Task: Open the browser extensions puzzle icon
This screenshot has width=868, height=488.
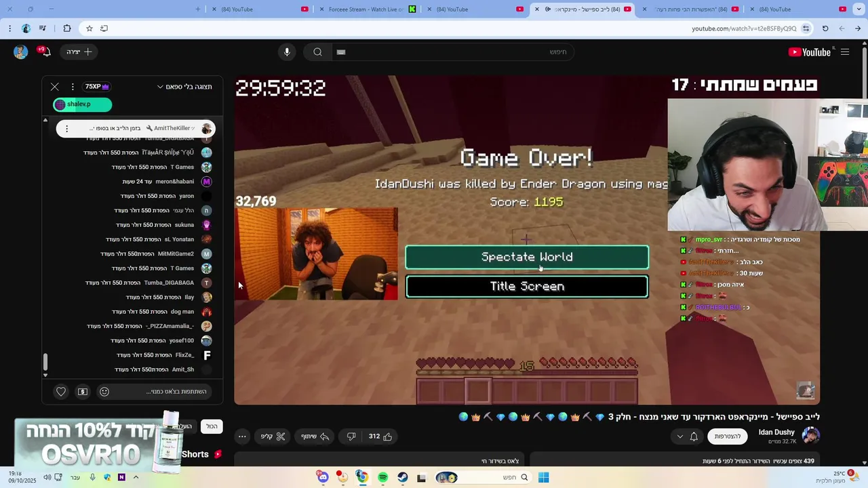Action: coord(67,28)
